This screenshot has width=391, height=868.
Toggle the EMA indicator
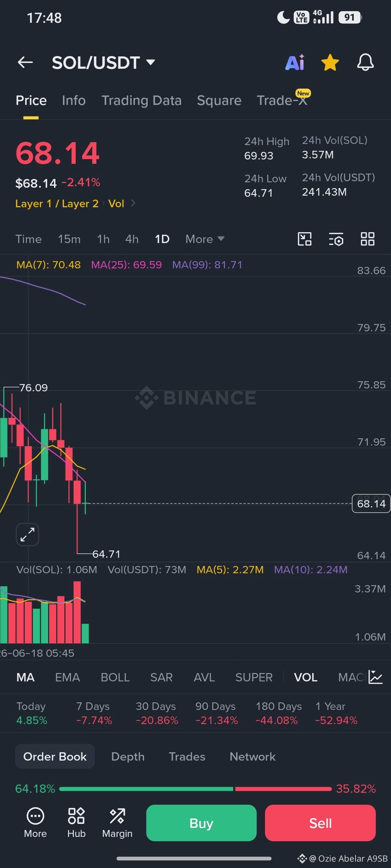(67, 677)
